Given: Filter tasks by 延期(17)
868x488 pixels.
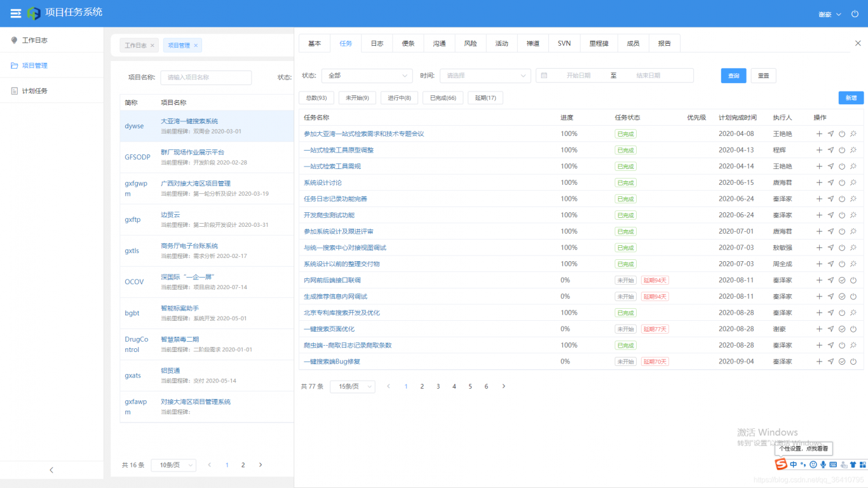Looking at the screenshot, I should click(x=485, y=98).
